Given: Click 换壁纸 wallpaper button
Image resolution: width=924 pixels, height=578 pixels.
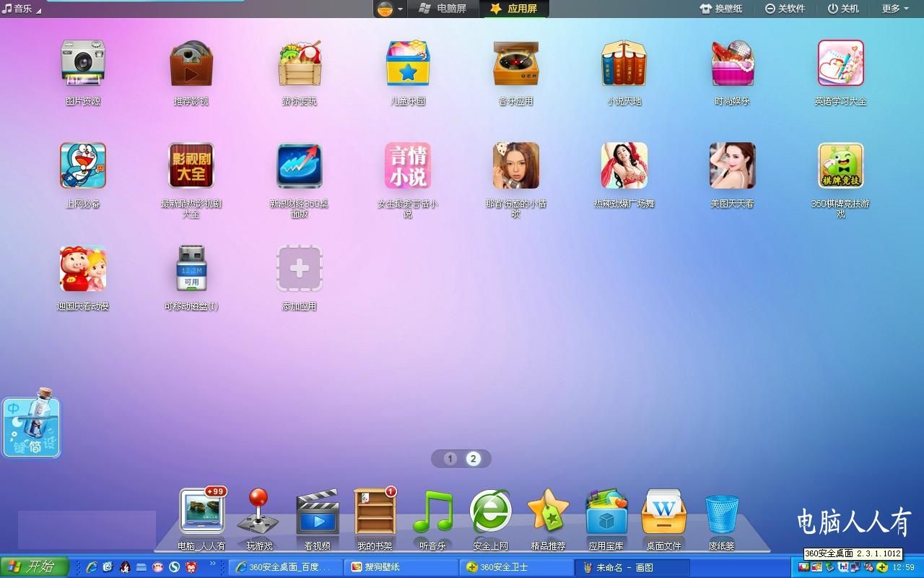Looking at the screenshot, I should pos(721,9).
